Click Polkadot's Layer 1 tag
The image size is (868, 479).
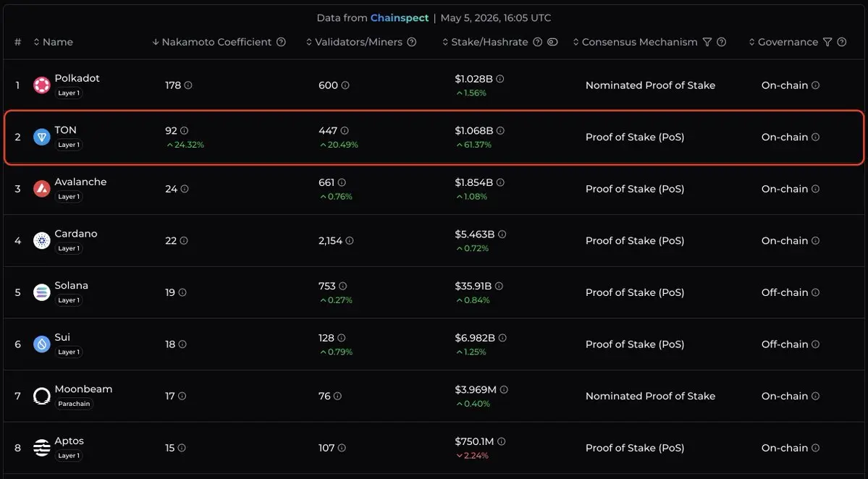(x=69, y=93)
